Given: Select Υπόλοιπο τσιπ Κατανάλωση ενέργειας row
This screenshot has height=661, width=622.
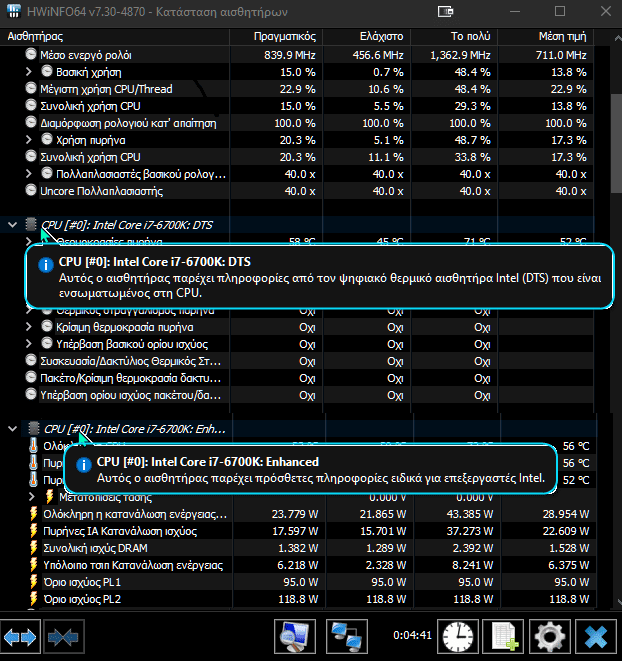Looking at the screenshot, I should tap(298, 565).
